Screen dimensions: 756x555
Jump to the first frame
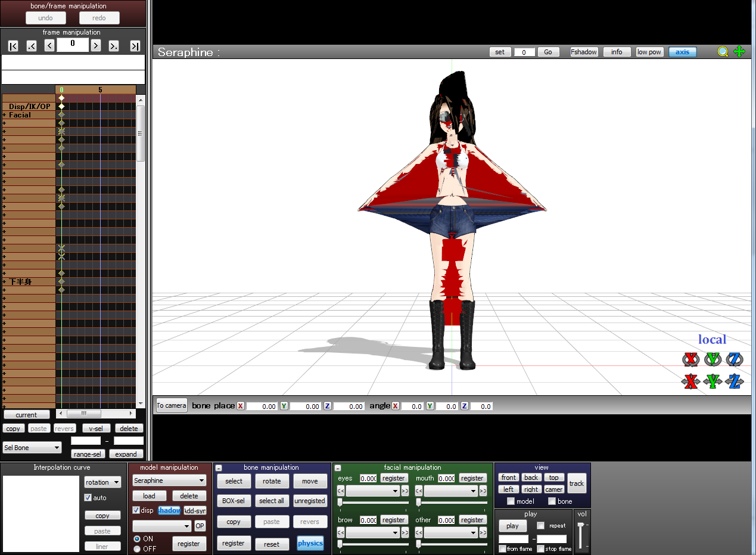tap(13, 46)
